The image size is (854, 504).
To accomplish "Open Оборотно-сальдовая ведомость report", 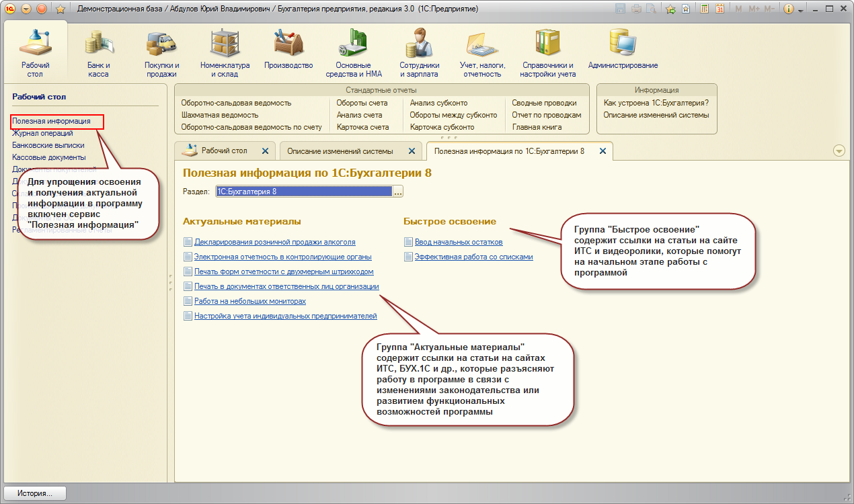I will click(236, 103).
